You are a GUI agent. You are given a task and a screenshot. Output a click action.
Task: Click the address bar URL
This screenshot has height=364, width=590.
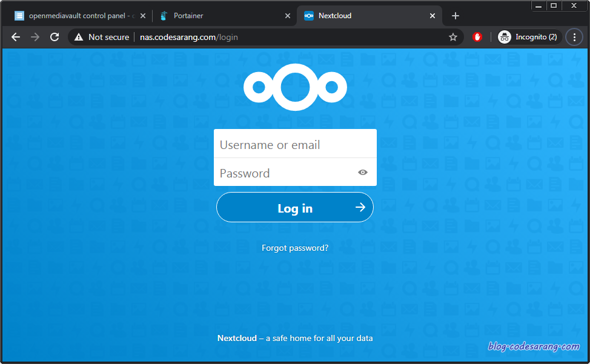tap(189, 37)
